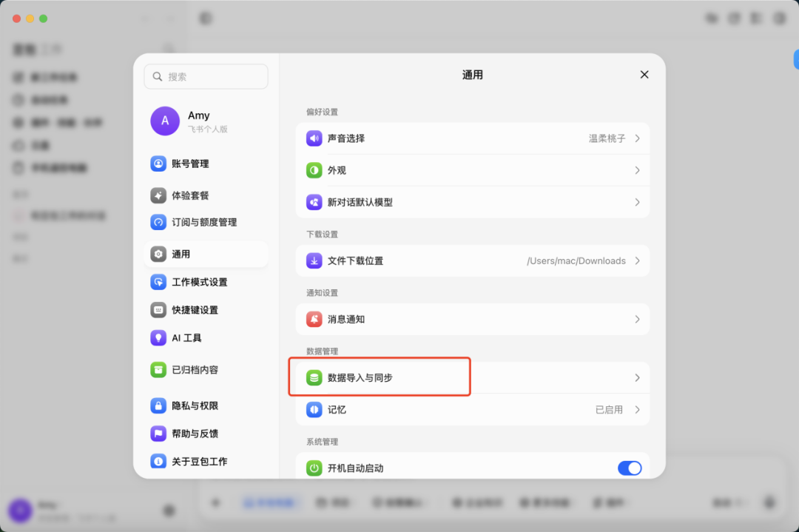Click the 体验套餐 sparkle icon
The image size is (799, 532).
point(158,195)
